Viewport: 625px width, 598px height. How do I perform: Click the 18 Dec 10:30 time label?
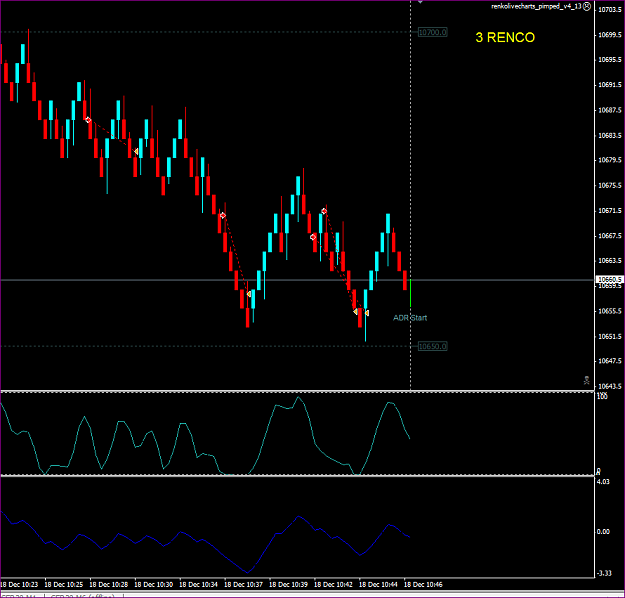coord(154,584)
